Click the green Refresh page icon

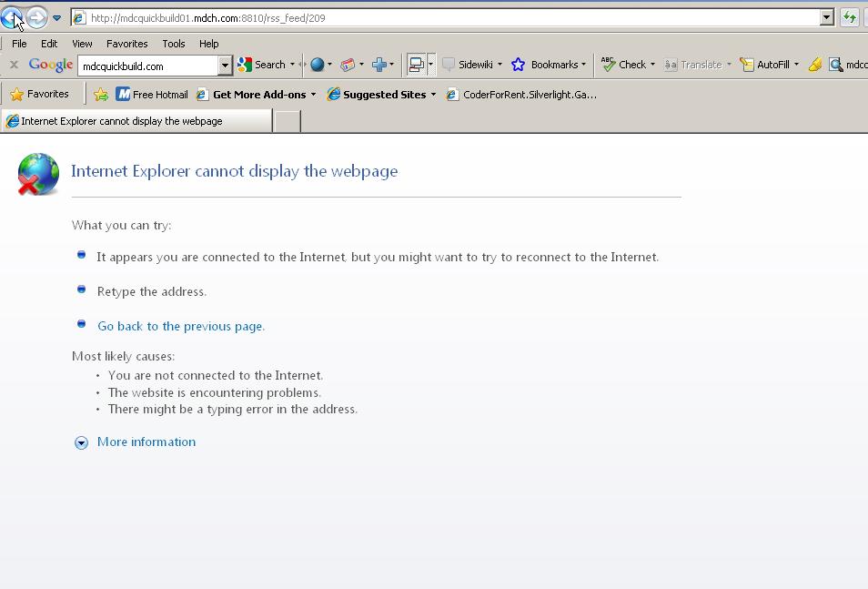[849, 17]
